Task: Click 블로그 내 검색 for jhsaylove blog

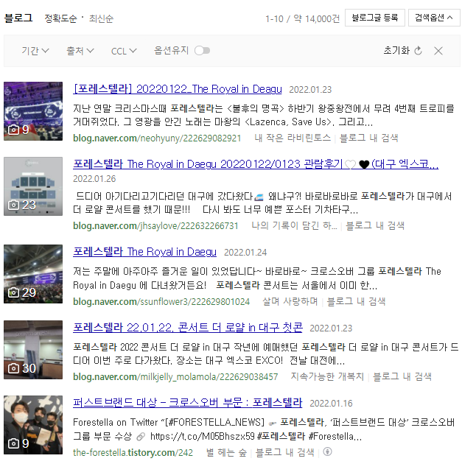Action: 375,226
